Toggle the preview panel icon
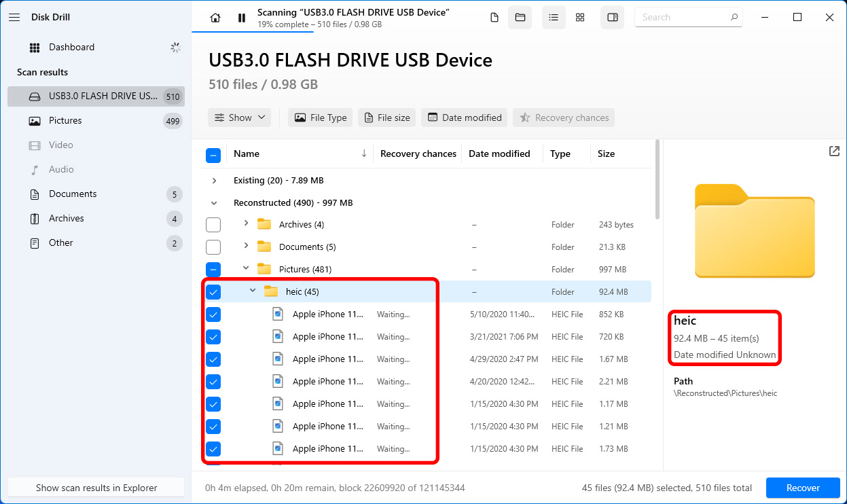The width and height of the screenshot is (847, 504). 612,18
